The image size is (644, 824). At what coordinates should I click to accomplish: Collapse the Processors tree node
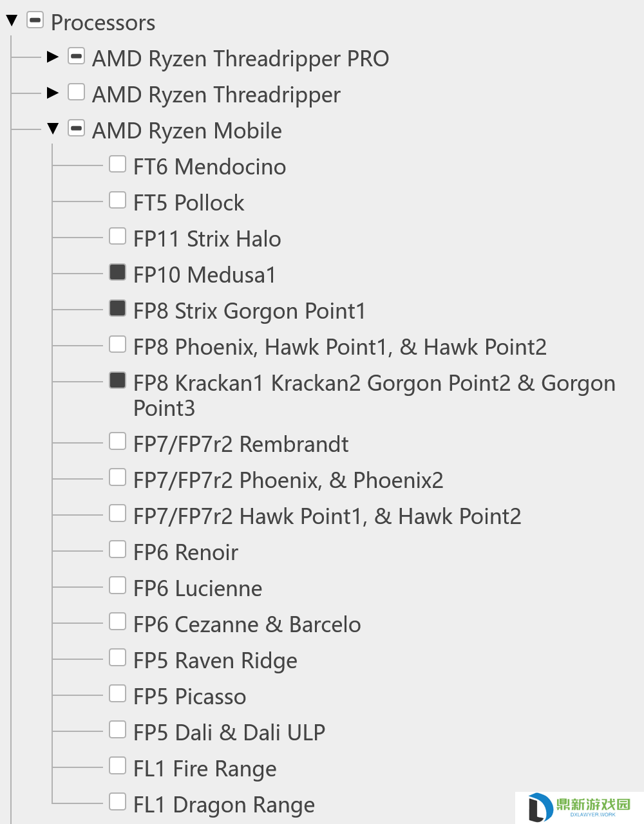12,21
